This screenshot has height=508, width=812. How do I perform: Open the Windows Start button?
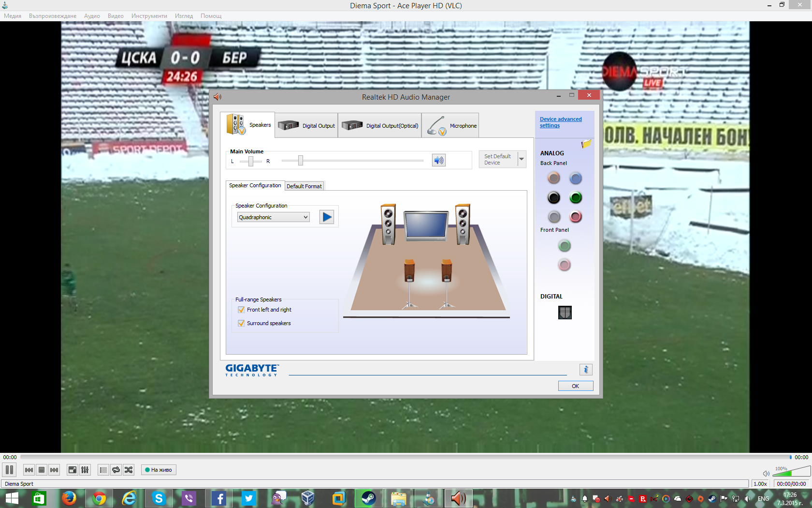tap(12, 498)
